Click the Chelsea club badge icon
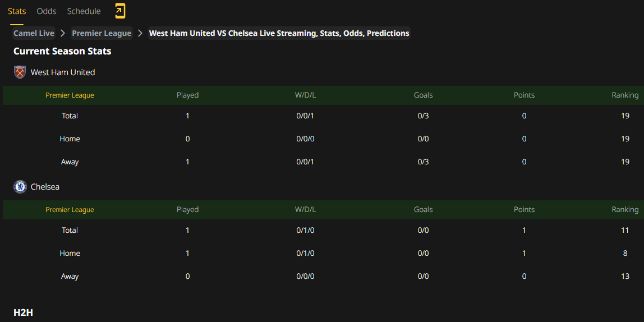The height and width of the screenshot is (322, 644). point(20,187)
